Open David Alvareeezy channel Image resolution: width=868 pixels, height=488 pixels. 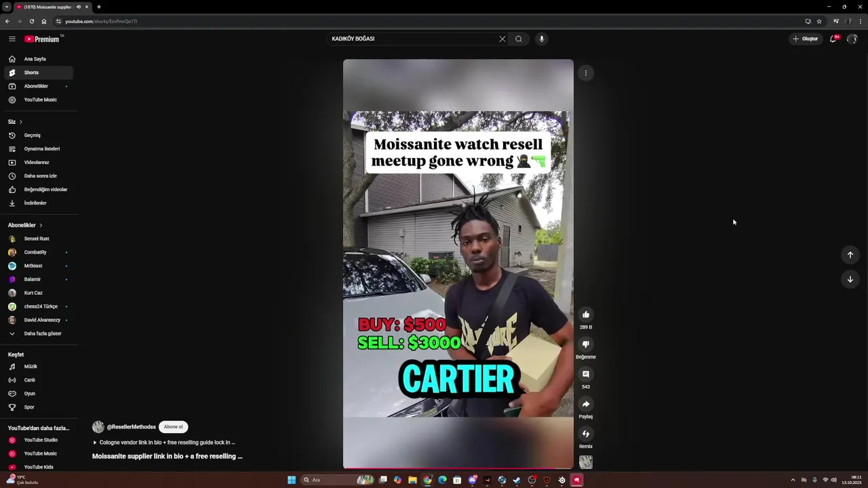[38, 320]
